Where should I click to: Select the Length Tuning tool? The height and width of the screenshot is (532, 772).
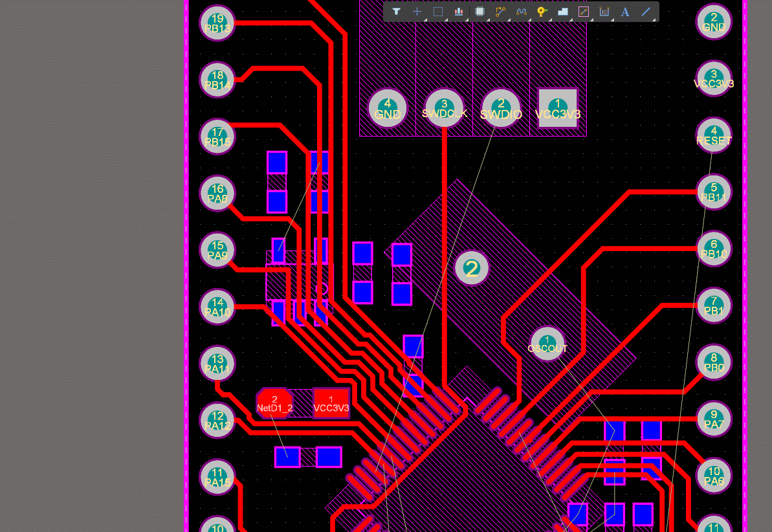tap(522, 12)
